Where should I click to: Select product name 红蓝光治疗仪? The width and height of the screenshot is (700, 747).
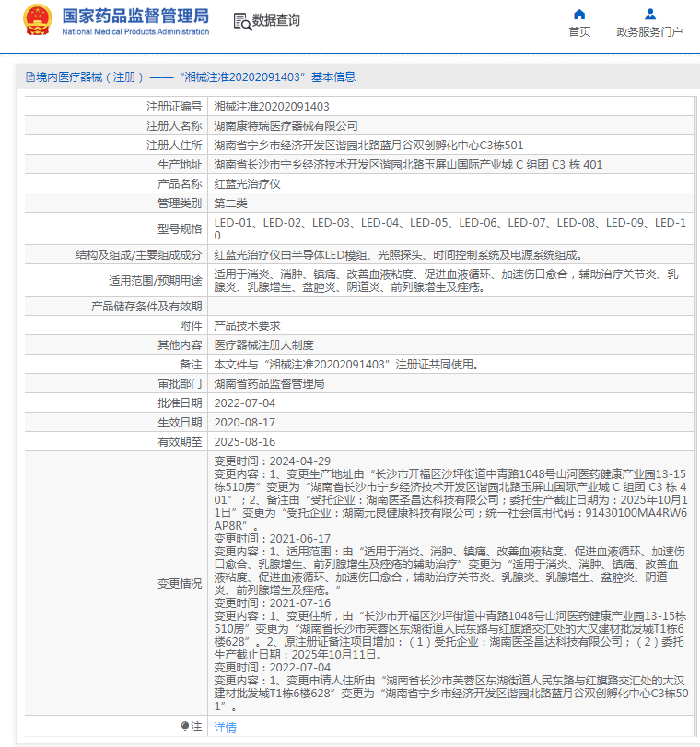pyautogui.click(x=248, y=184)
